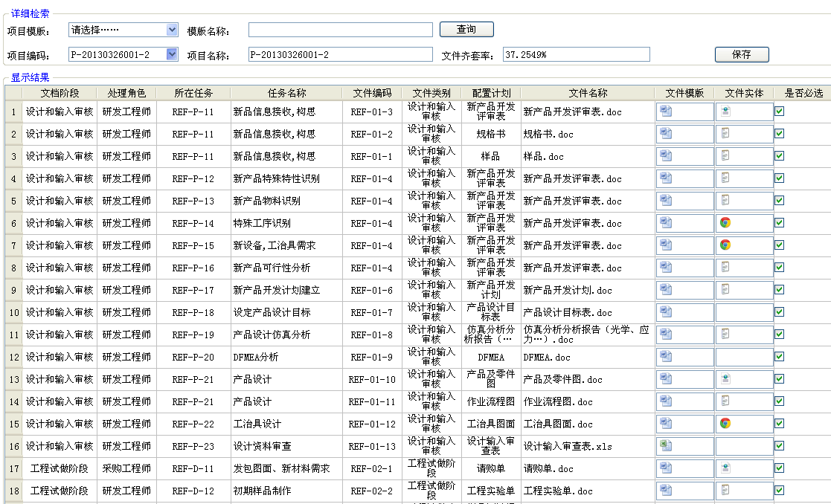Image resolution: width=831 pixels, height=504 pixels.
Task: Click the 查询 button
Action: point(466,29)
